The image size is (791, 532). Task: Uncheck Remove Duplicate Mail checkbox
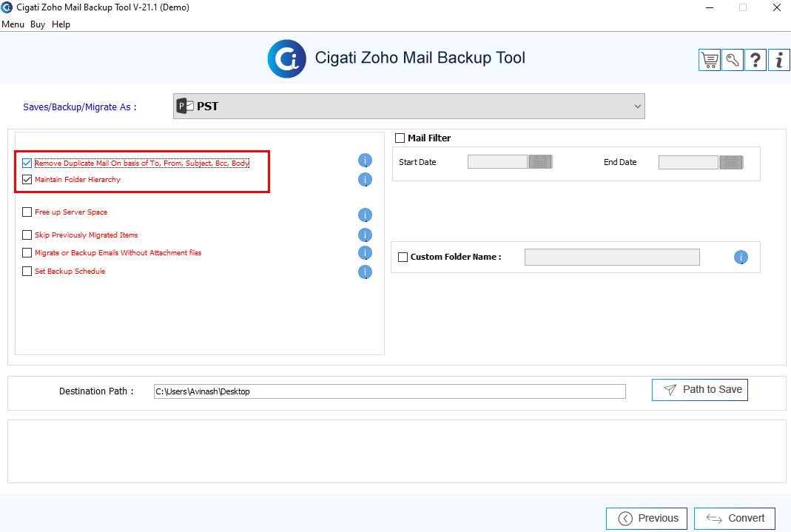27,163
